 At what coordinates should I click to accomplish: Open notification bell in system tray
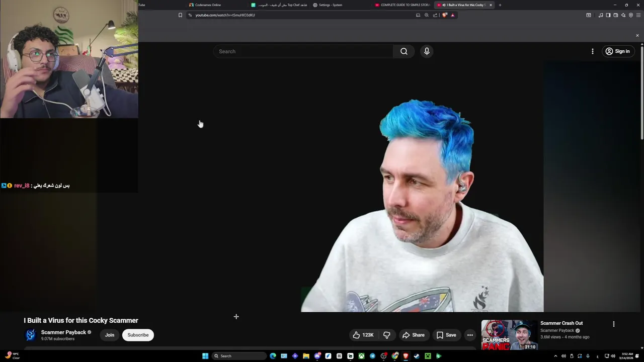tap(637, 356)
